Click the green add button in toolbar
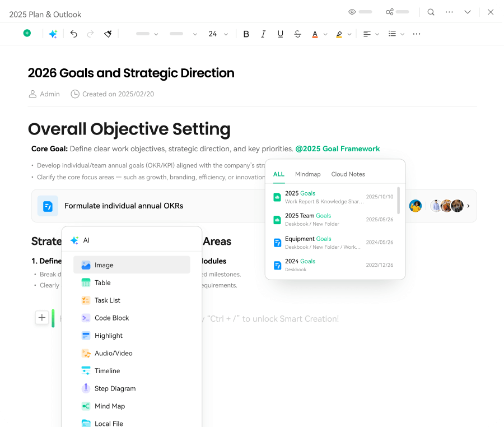Screen dimensions: 504x427 27,33
